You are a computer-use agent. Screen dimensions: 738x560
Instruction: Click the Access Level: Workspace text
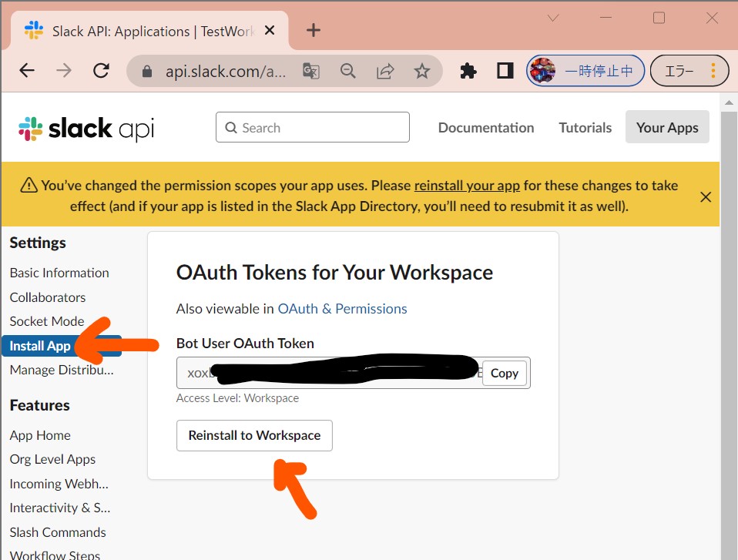237,398
